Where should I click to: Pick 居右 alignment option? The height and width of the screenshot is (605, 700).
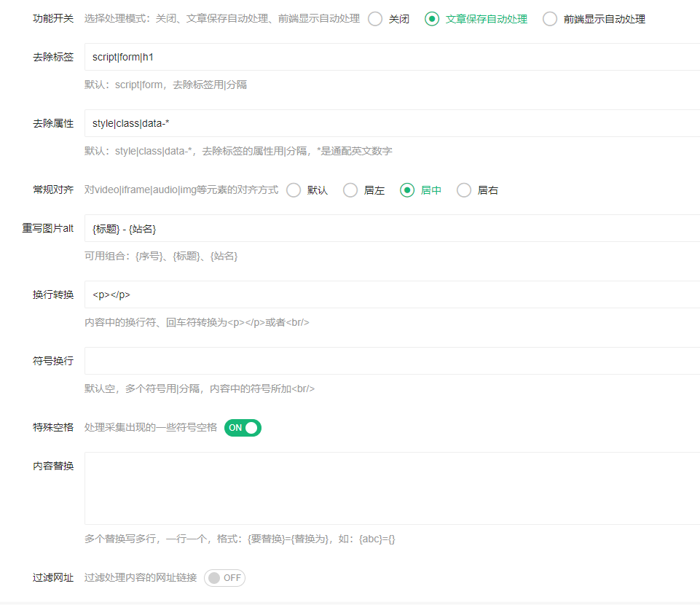[464, 190]
